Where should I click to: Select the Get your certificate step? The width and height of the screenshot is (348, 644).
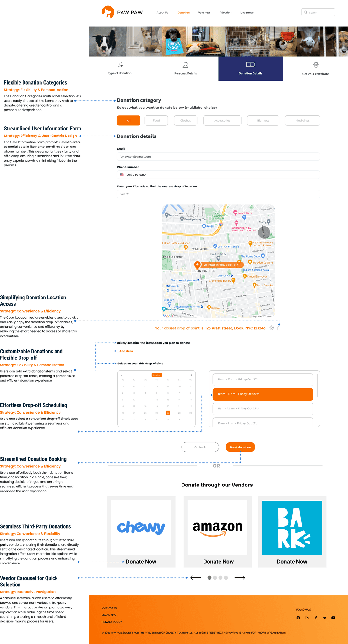point(315,69)
